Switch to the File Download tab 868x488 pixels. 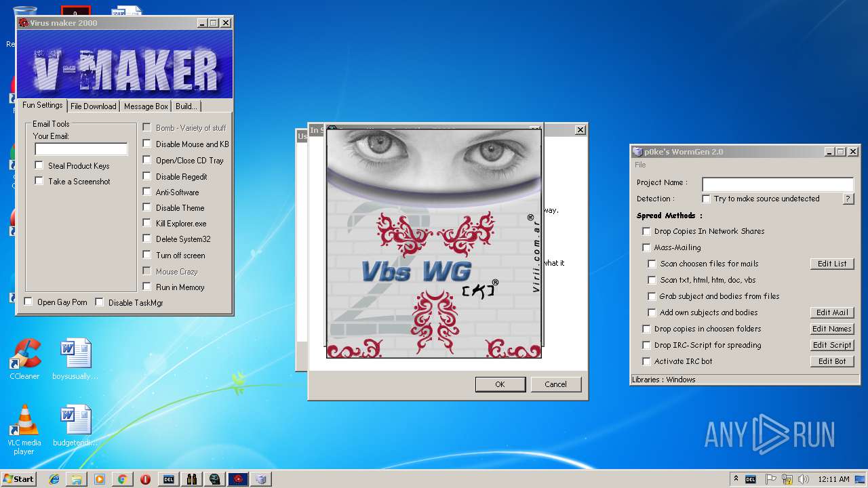tap(94, 106)
